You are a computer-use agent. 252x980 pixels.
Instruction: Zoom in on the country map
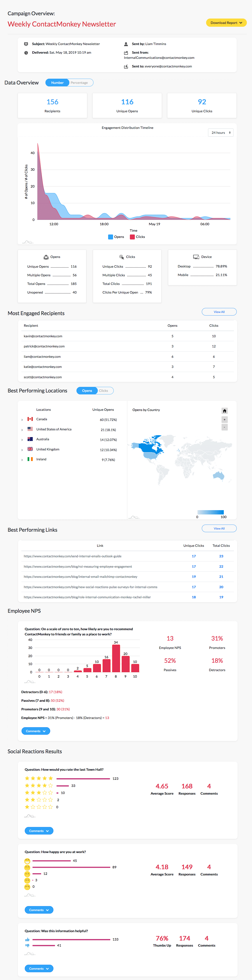[x=225, y=420]
